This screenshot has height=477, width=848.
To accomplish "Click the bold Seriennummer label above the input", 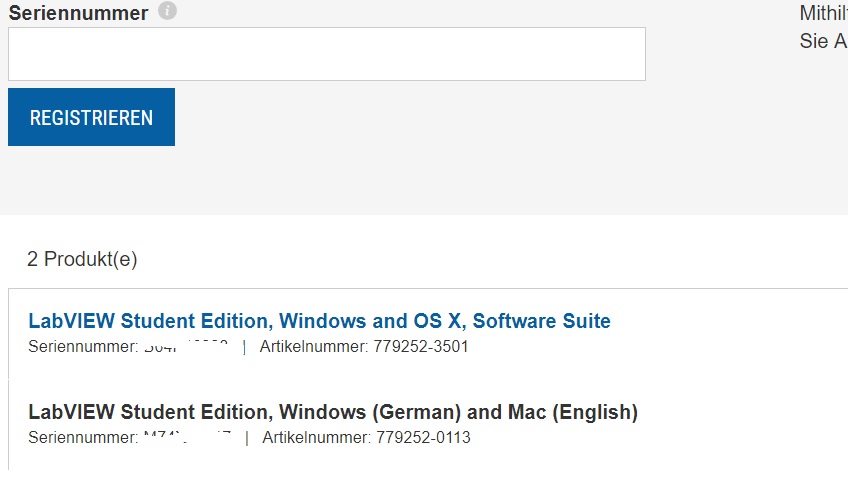I will [78, 13].
